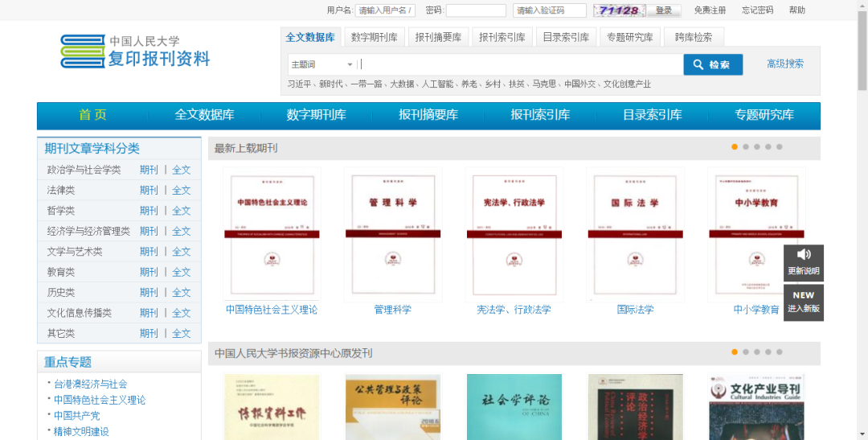Click hot keyword 人工智能
Viewport: 868px width, 440px height.
(437, 84)
